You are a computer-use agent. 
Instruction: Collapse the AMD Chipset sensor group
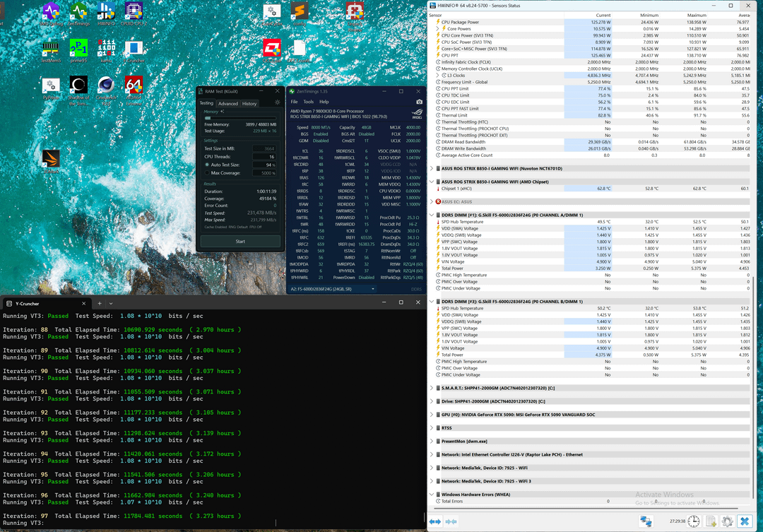pos(432,182)
